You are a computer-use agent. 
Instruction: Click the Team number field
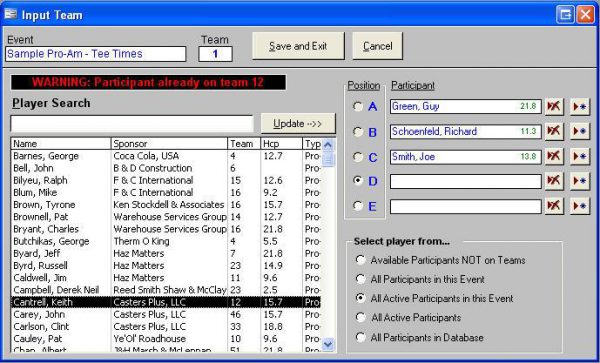tap(215, 54)
